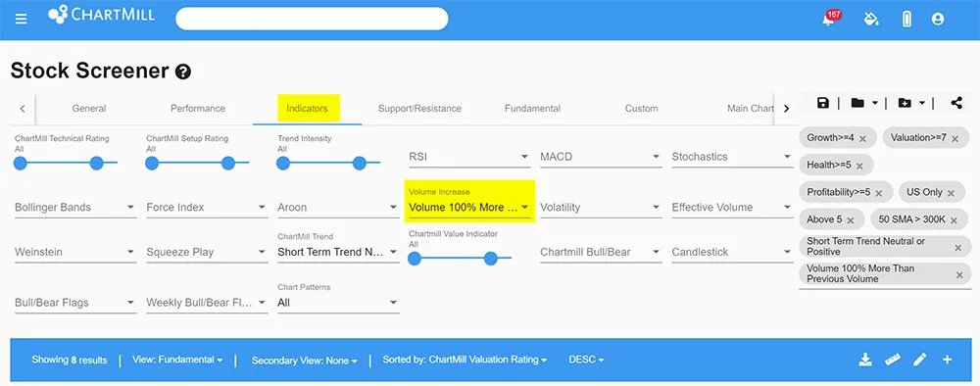Open the Force Index dropdown
Screen dimensions: 980x386
click(x=207, y=208)
